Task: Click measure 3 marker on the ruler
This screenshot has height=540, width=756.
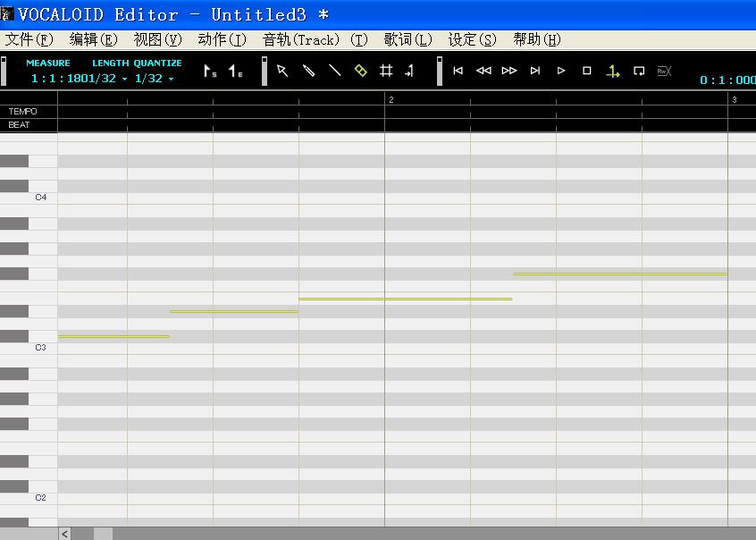Action: click(x=735, y=99)
